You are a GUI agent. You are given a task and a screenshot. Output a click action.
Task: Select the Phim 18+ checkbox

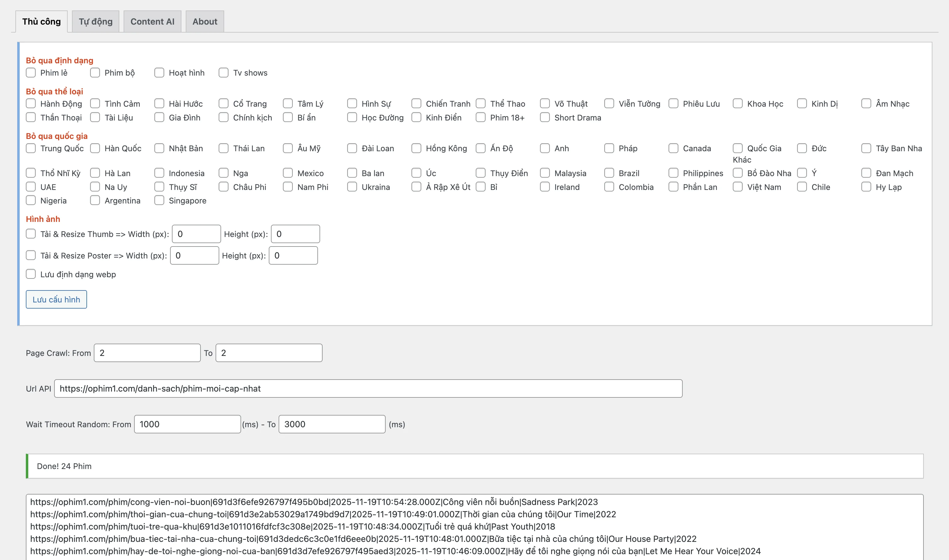(481, 117)
